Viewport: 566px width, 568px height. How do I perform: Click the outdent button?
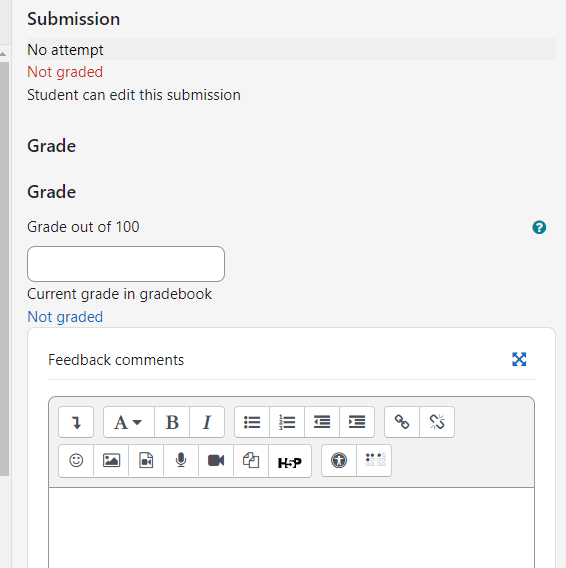(322, 422)
